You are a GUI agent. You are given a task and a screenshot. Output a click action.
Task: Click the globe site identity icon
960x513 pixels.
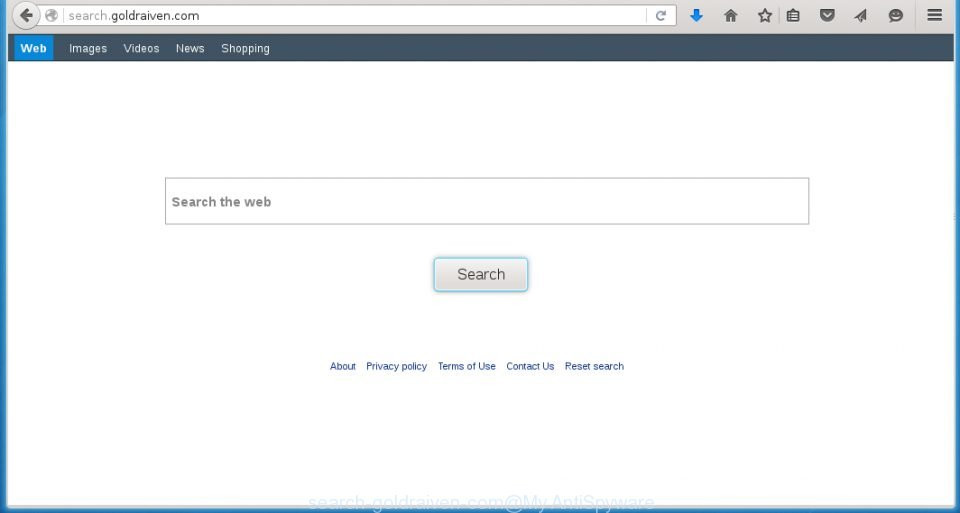51,15
